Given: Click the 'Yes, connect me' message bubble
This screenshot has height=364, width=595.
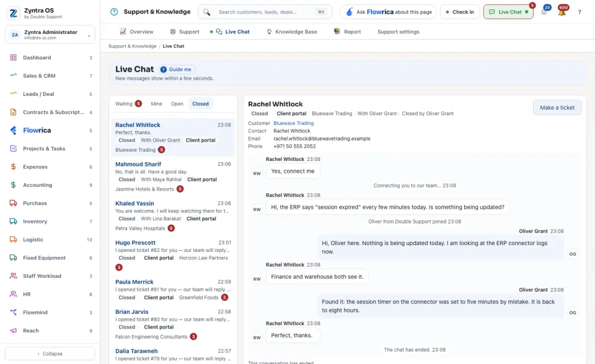Looking at the screenshot, I should coord(293,171).
